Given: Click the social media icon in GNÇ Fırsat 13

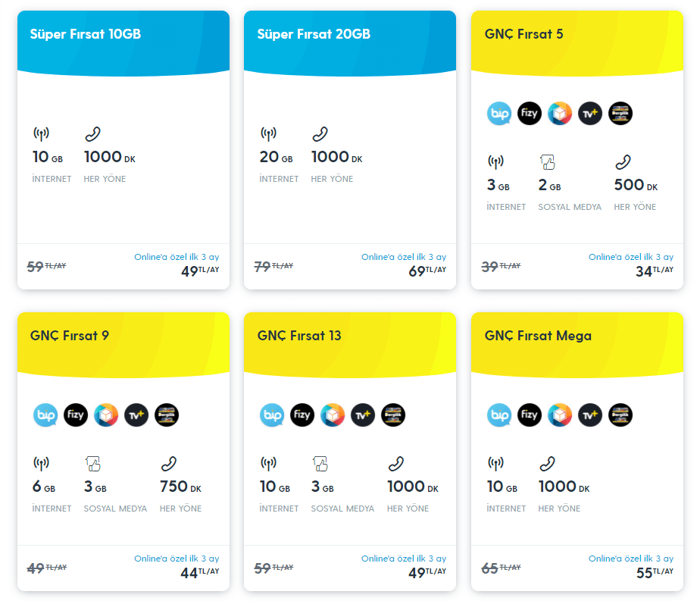Looking at the screenshot, I should coord(320,463).
